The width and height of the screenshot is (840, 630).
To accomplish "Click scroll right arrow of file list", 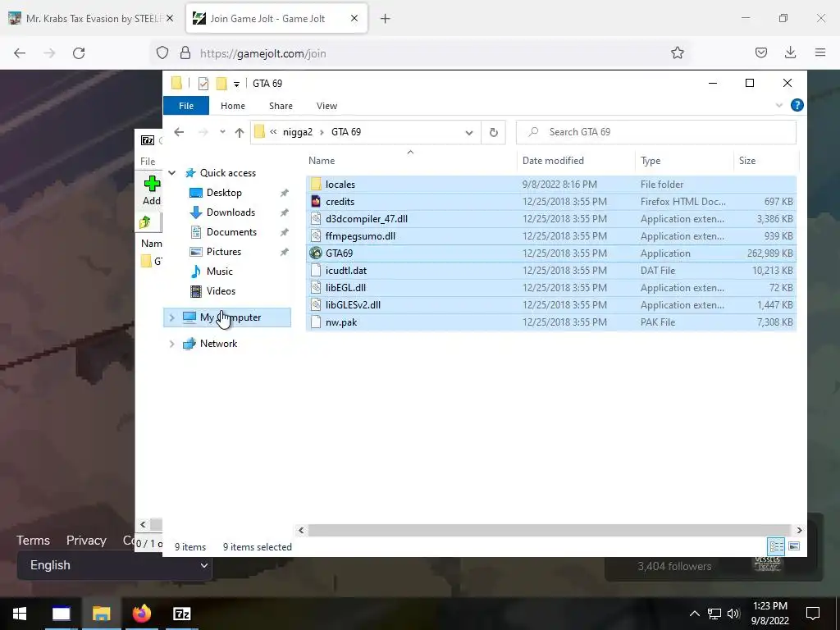I will point(799,531).
